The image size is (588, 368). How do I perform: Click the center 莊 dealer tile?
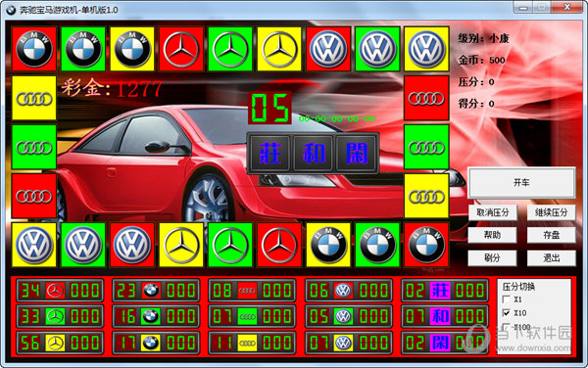coord(270,153)
